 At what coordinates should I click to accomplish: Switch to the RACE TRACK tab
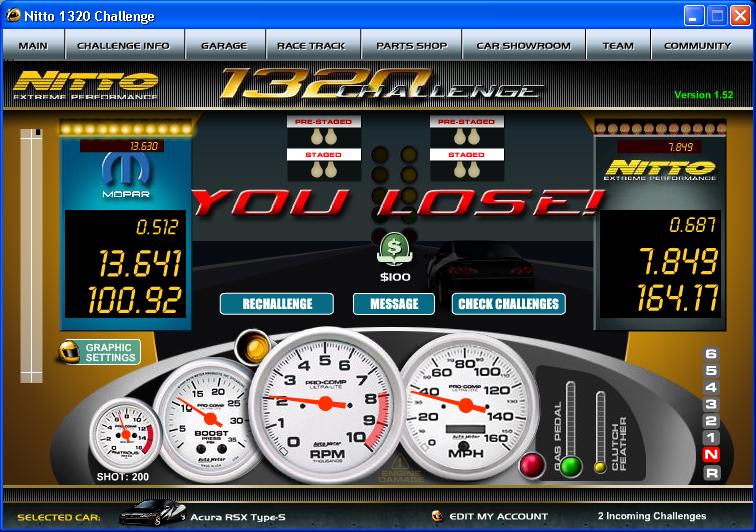coord(311,45)
